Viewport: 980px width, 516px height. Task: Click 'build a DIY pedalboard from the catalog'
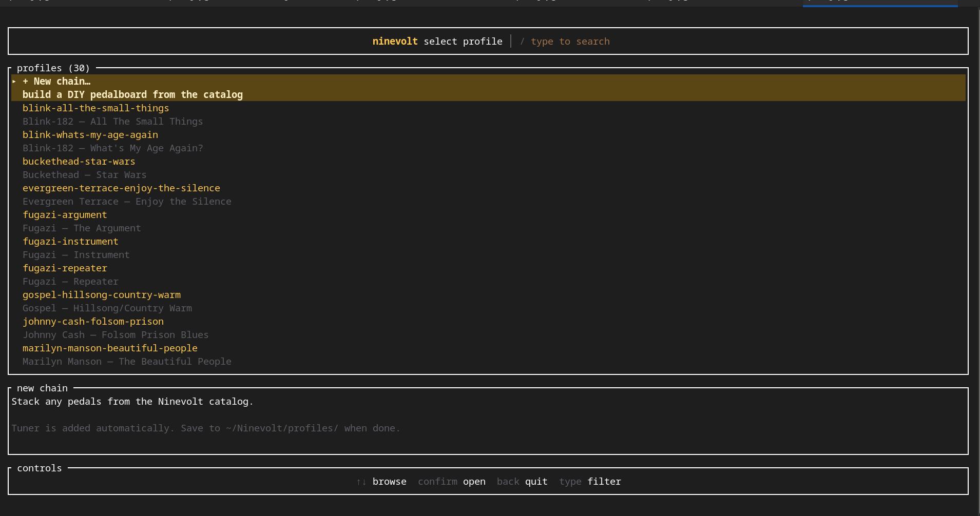pyautogui.click(x=132, y=94)
